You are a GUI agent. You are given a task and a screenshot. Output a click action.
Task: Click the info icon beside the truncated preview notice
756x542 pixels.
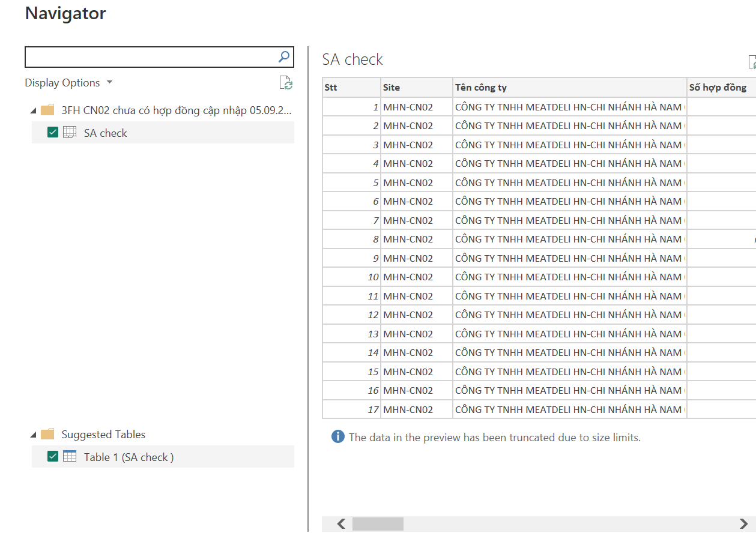[338, 436]
